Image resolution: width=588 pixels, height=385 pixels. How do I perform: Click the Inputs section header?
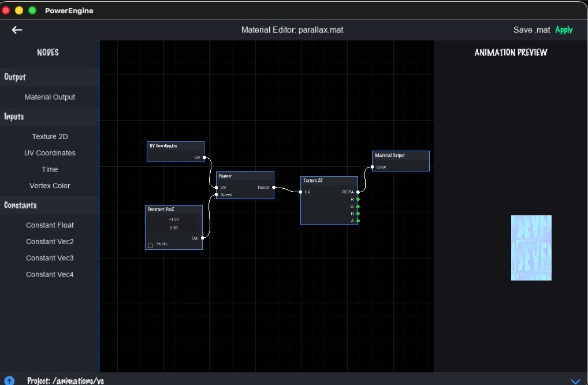click(49, 117)
